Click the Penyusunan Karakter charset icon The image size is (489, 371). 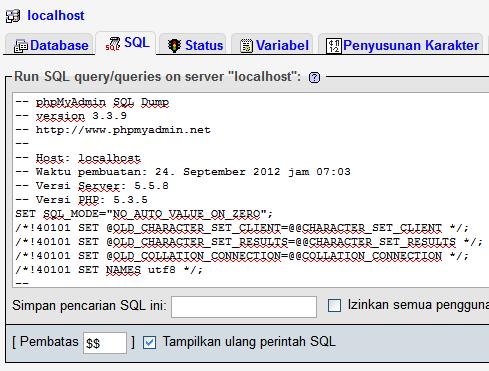click(333, 46)
